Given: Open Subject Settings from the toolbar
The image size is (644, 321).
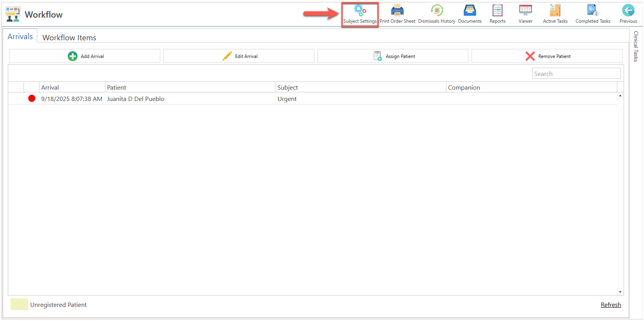Looking at the screenshot, I should coord(360,14).
